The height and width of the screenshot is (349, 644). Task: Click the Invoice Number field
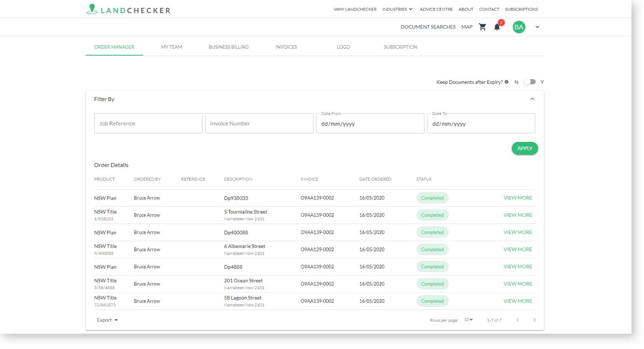pyautogui.click(x=259, y=124)
